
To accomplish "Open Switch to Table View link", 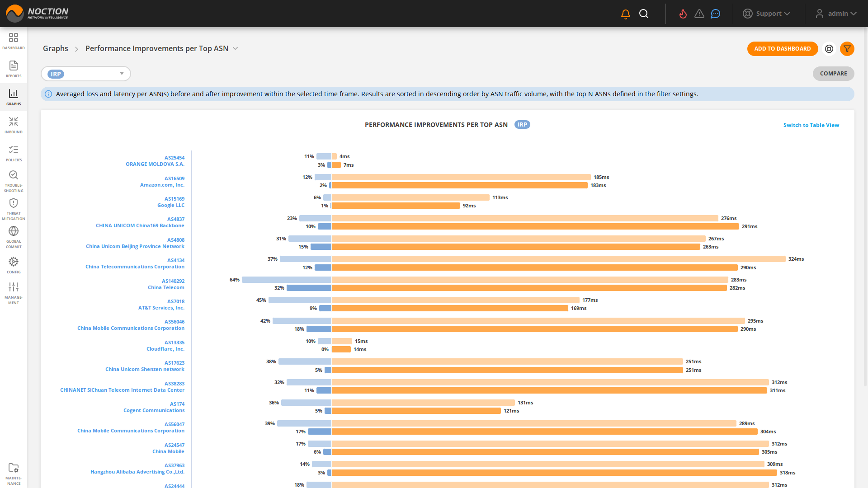I will pos(811,125).
